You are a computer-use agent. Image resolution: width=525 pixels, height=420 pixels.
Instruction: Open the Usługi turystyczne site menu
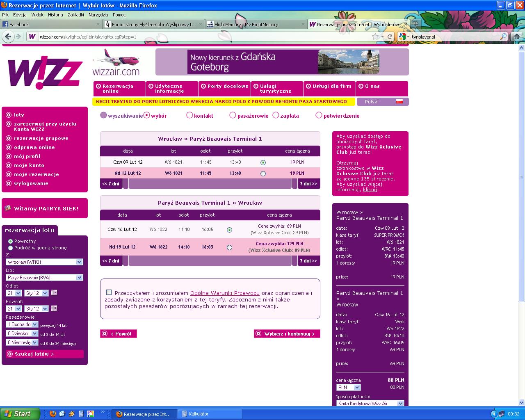tap(277, 89)
